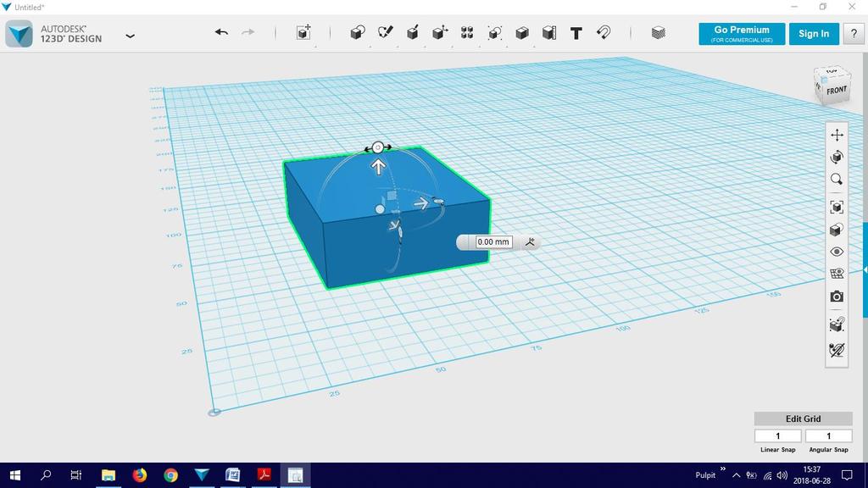
Task: Take a screenshot with camera icon
Action: click(x=837, y=297)
